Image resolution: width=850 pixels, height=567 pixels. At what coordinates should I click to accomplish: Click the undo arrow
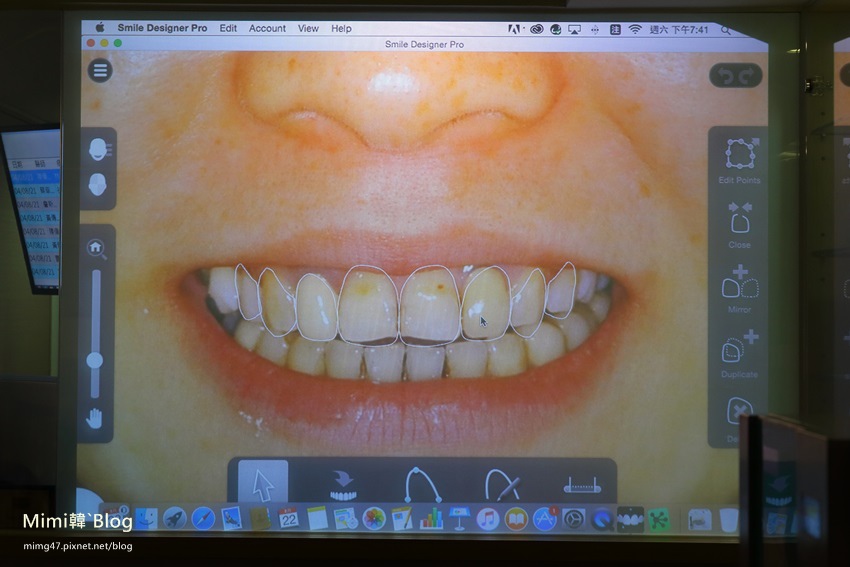(725, 76)
